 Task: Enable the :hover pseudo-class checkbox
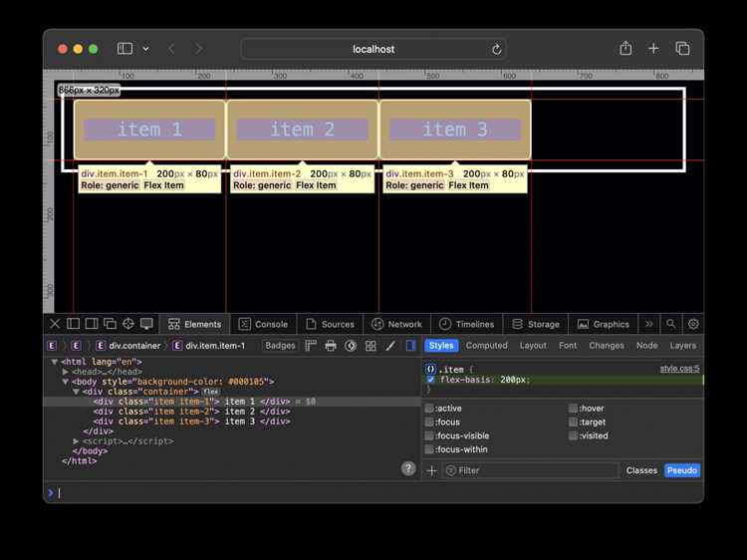point(573,409)
